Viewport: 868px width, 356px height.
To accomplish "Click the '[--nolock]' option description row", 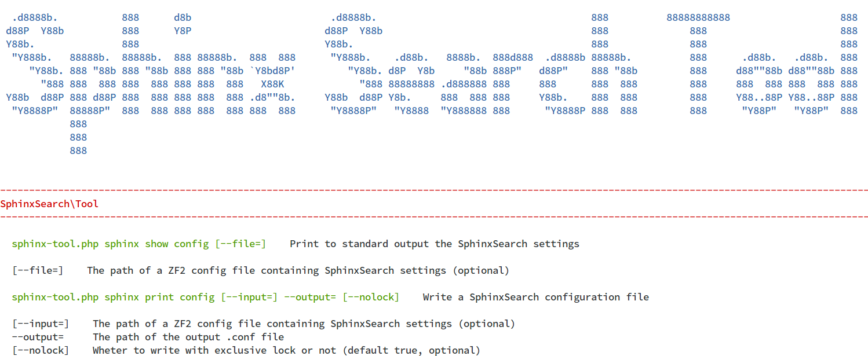I will (x=246, y=350).
